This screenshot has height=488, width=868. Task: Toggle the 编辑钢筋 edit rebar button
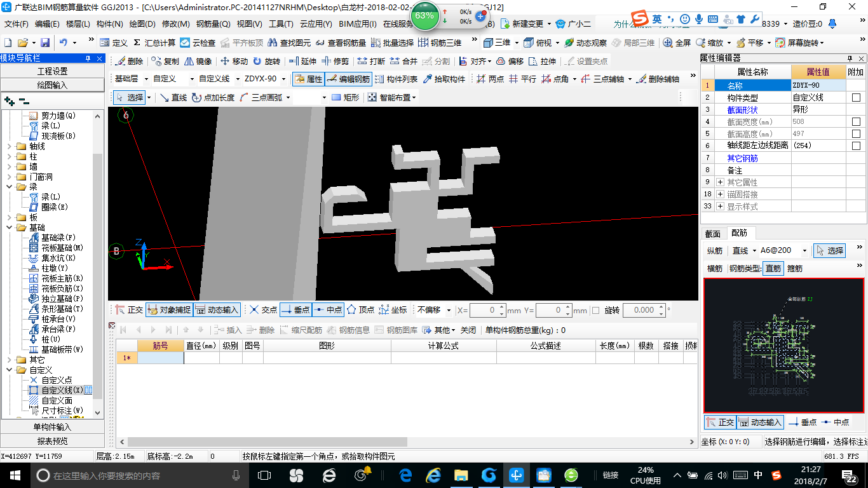[x=348, y=79]
